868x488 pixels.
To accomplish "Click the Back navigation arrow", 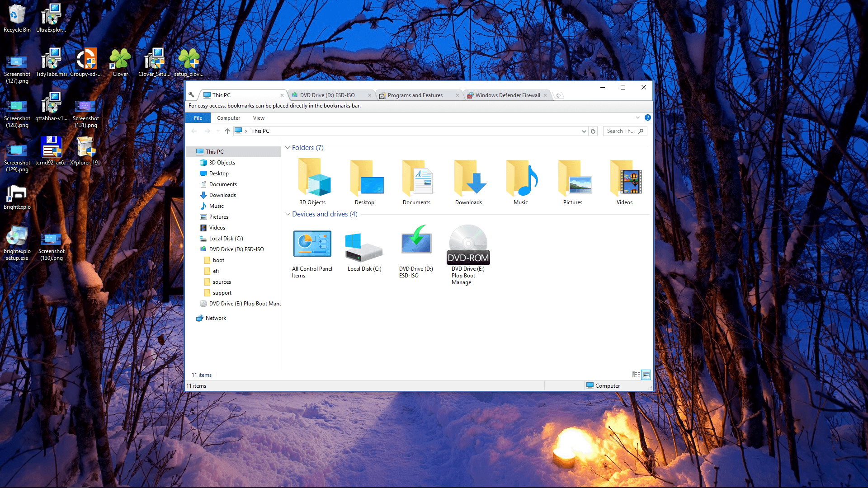I will (x=194, y=131).
